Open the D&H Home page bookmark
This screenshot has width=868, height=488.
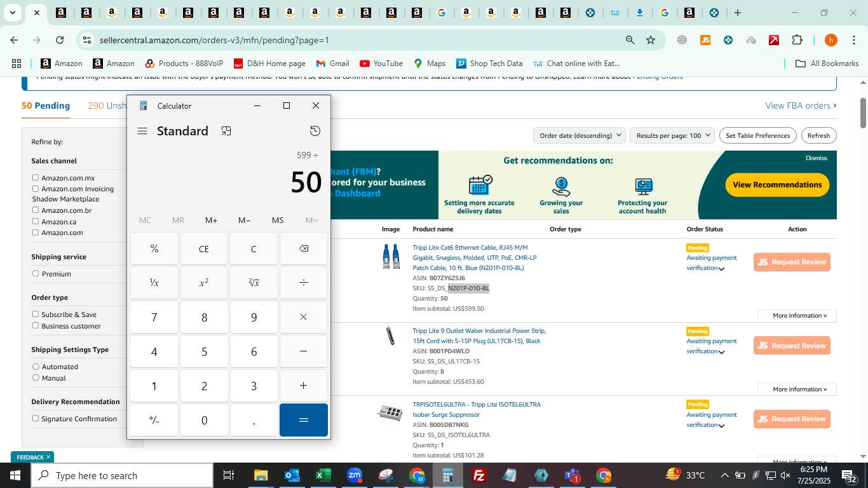point(269,64)
